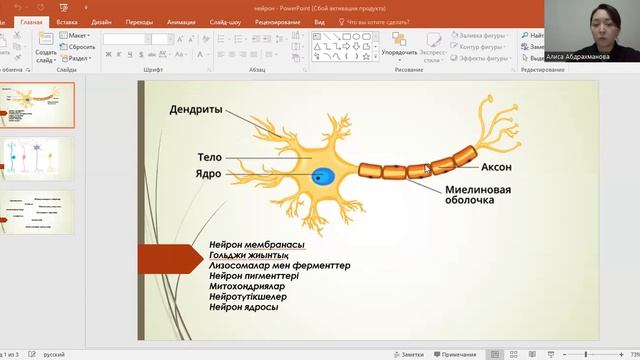Select the second slide thumbnail
The height and width of the screenshot is (360, 640).
(37, 158)
